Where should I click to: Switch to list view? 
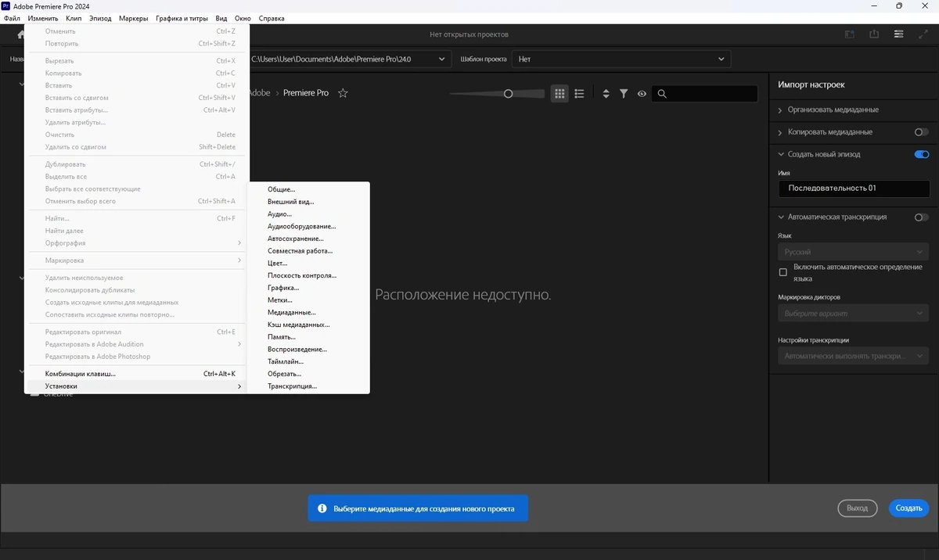[579, 93]
